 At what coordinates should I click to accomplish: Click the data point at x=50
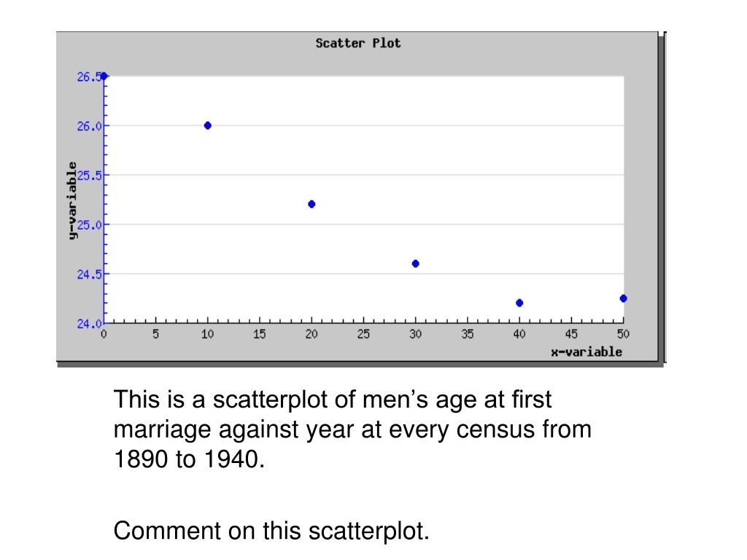point(623,298)
